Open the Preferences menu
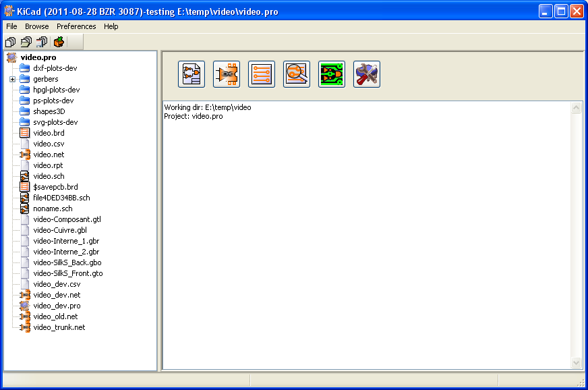Screen dimensions: 588x390 76,26
